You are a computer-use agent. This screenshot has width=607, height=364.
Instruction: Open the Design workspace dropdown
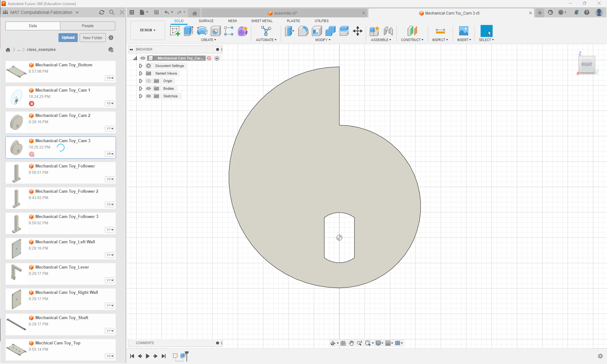(147, 30)
